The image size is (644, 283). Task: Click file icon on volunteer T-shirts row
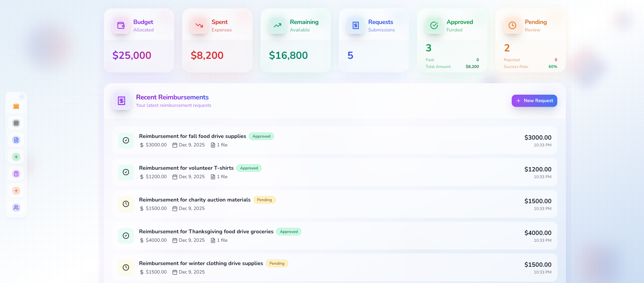click(213, 177)
